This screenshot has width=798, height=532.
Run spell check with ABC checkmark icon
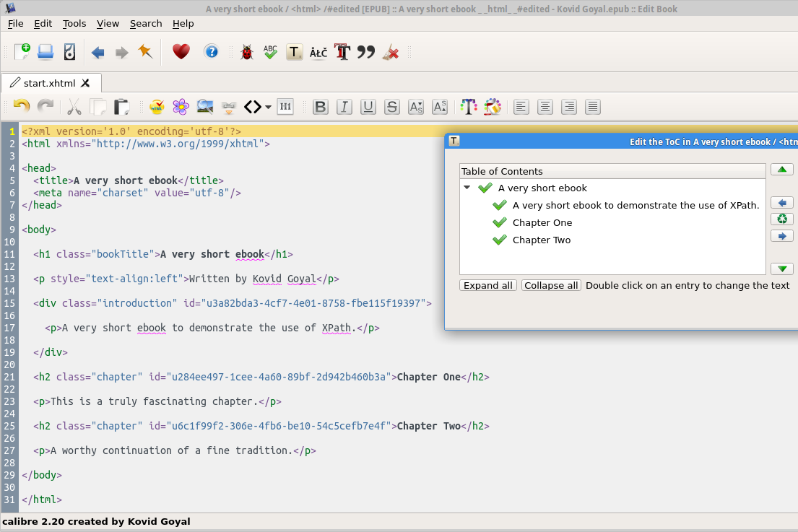[270, 52]
